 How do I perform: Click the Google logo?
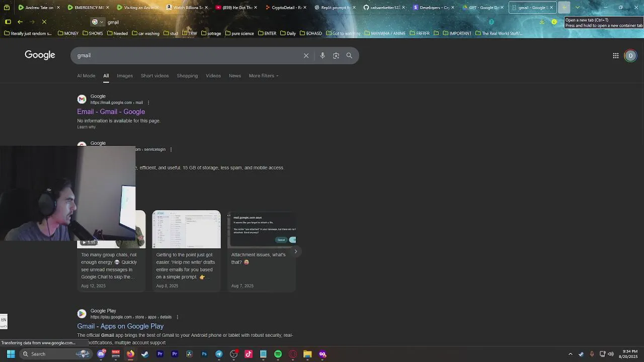pyautogui.click(x=40, y=55)
